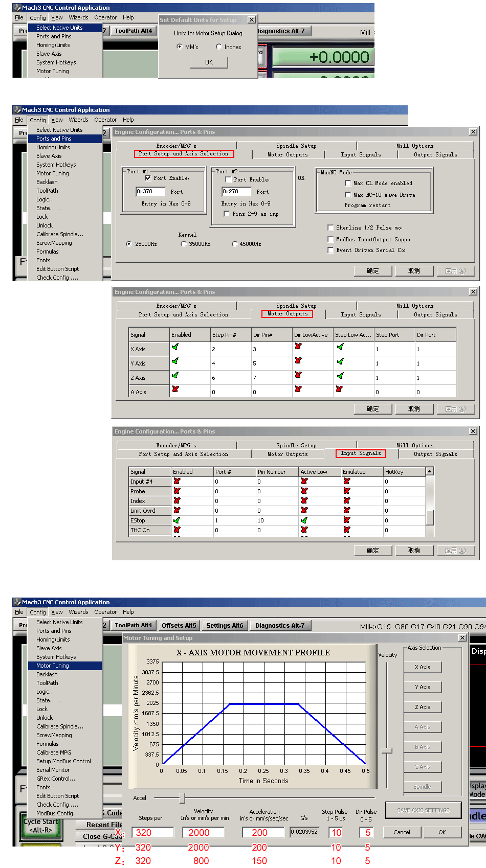This screenshot has width=486, height=868.
Task: Toggle X Axis Dir LowActive red X
Action: 298,346
